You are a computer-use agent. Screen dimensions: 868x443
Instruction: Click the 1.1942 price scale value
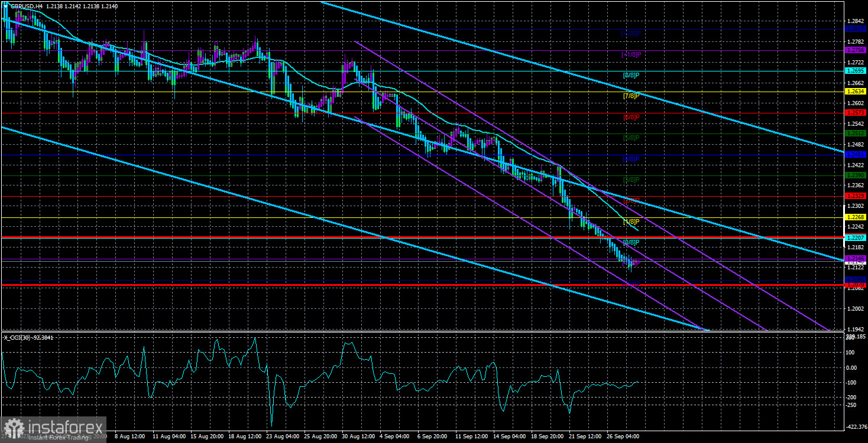point(856,330)
